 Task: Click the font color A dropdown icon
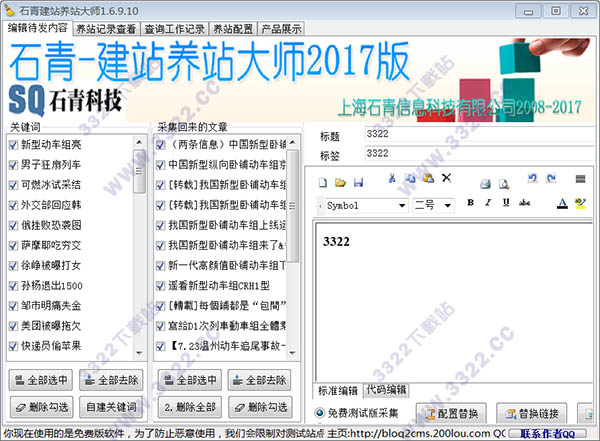(562, 203)
